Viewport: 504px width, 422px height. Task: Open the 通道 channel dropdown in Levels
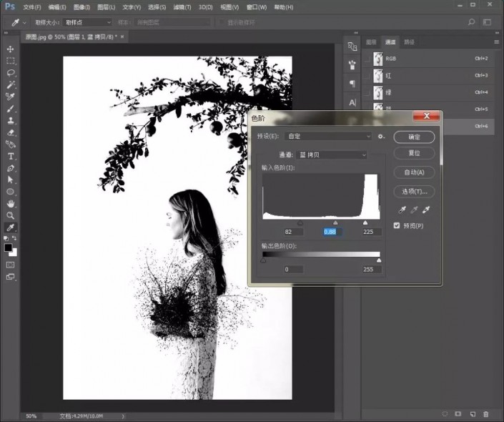[332, 154]
